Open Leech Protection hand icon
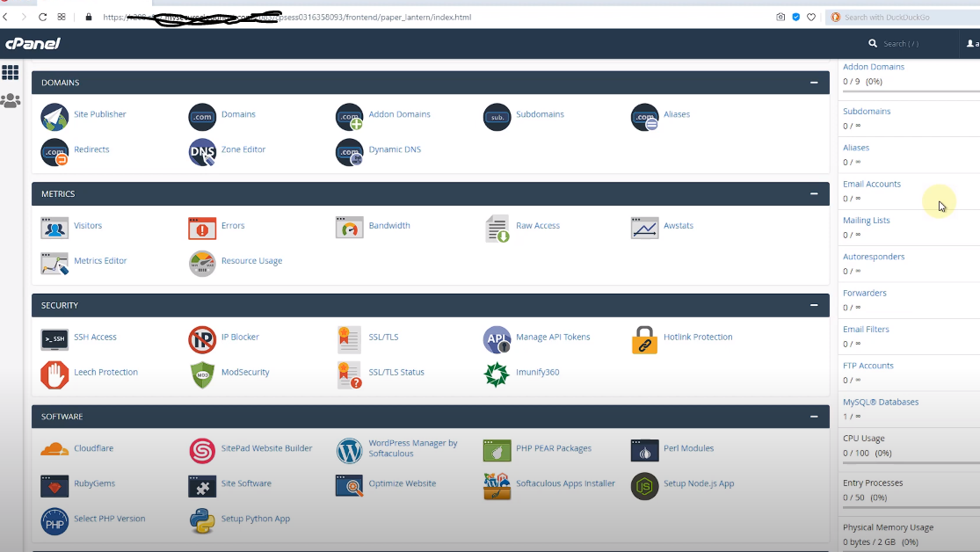The width and height of the screenshot is (980, 552). 54,374
